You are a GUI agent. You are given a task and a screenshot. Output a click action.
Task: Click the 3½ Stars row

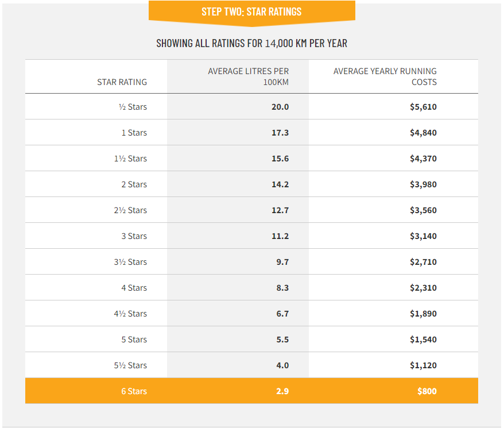coord(251,261)
